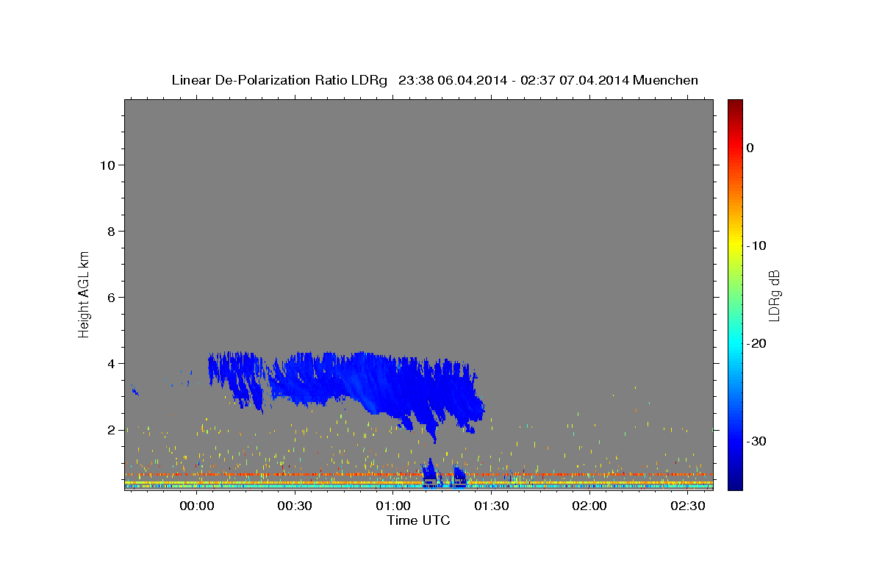
Task: Click the height tick label '10'
Action: 108,165
